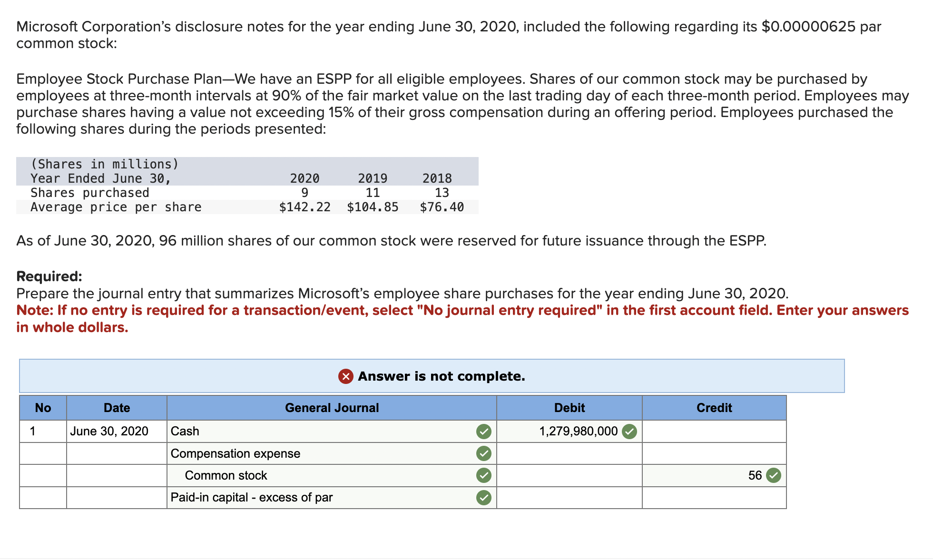Click the empty credit cell for Paid-in capital

point(714,498)
